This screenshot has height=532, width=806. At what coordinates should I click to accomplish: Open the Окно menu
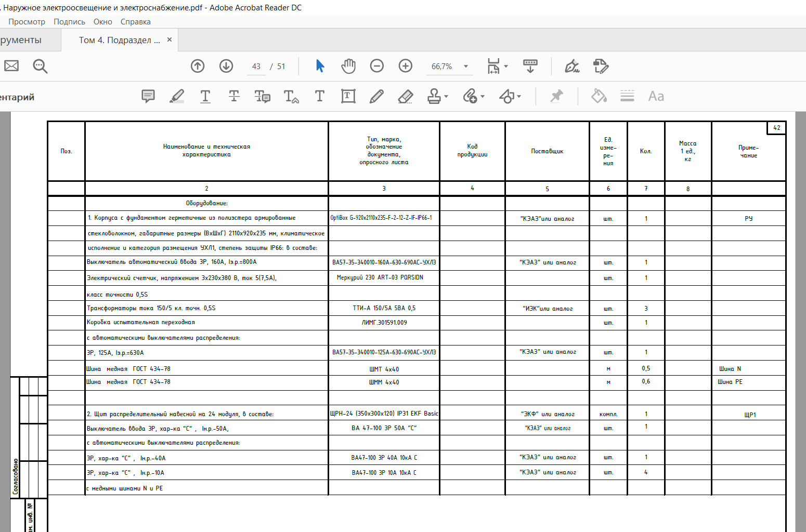pyautogui.click(x=102, y=22)
